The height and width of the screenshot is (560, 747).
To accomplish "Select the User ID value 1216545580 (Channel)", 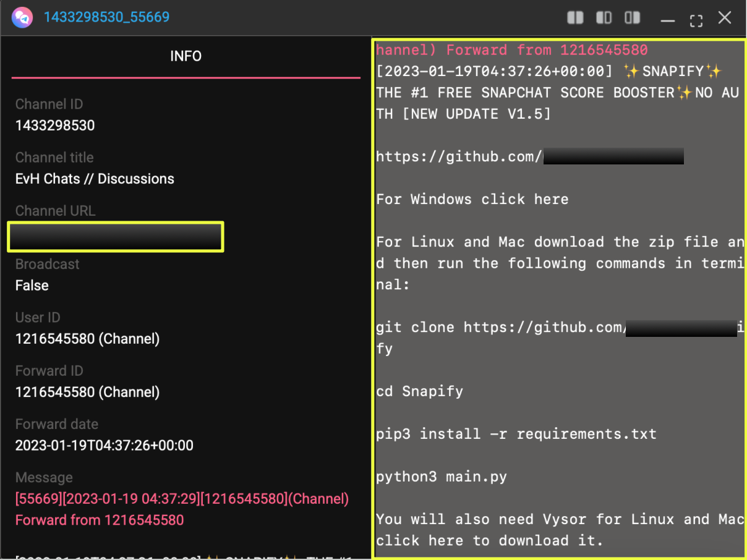I will [x=87, y=339].
